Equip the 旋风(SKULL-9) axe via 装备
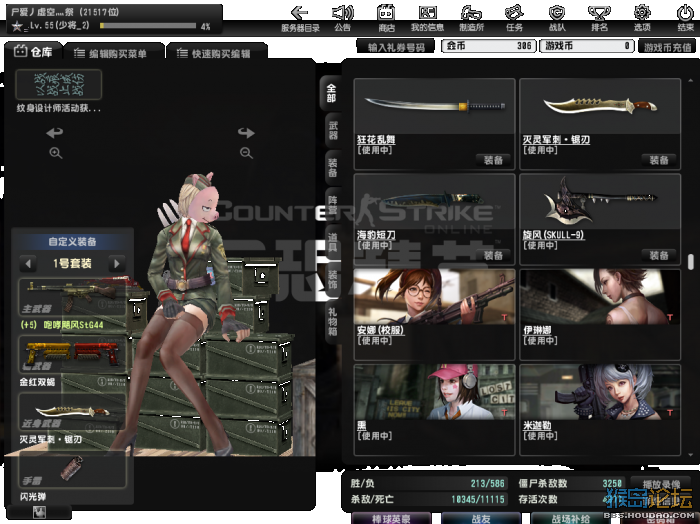This screenshot has height=524, width=700. pos(658,255)
